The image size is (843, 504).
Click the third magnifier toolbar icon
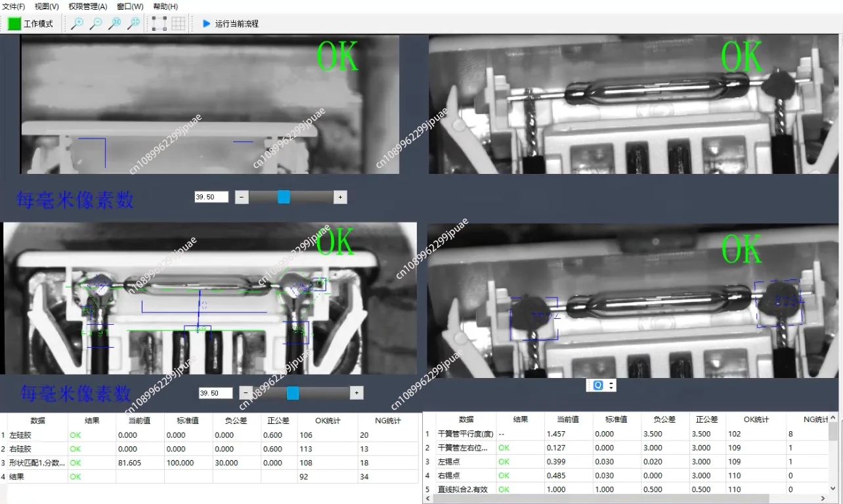115,24
